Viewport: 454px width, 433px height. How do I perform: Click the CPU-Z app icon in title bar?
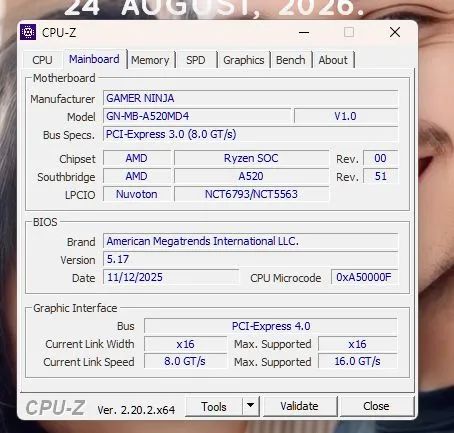pyautogui.click(x=28, y=32)
